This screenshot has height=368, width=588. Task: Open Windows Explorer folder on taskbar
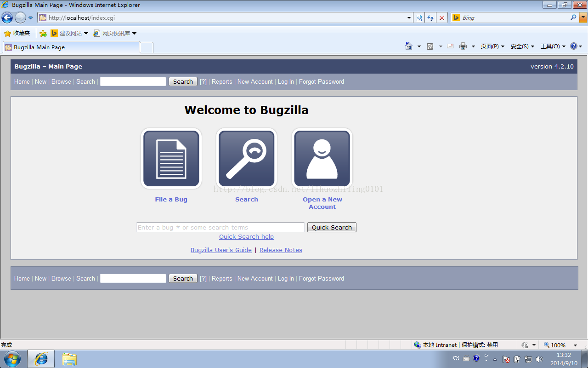[x=69, y=359]
